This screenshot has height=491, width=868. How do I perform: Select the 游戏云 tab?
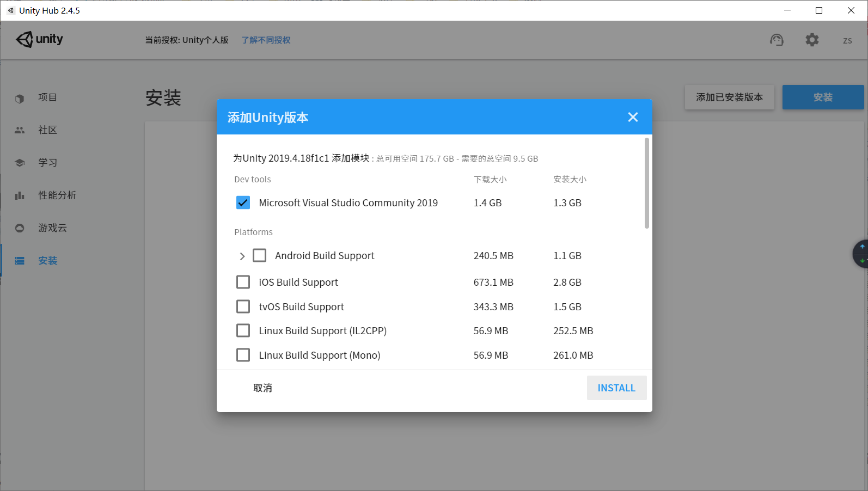point(52,228)
